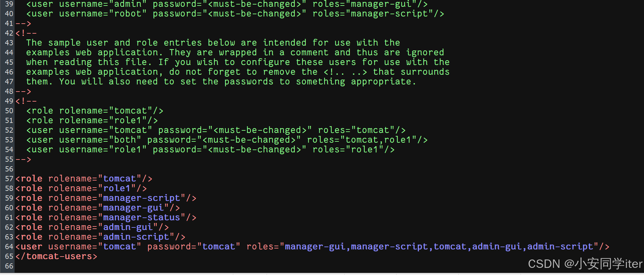Click the "admin-script" rolename on line 63
This screenshot has width=644, height=275.
(136, 237)
